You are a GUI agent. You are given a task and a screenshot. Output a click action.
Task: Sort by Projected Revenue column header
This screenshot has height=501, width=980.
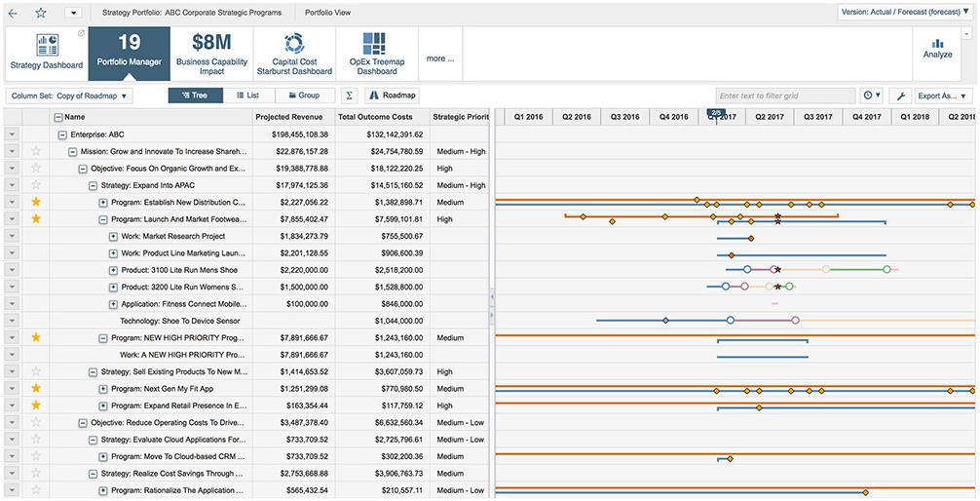click(x=293, y=117)
